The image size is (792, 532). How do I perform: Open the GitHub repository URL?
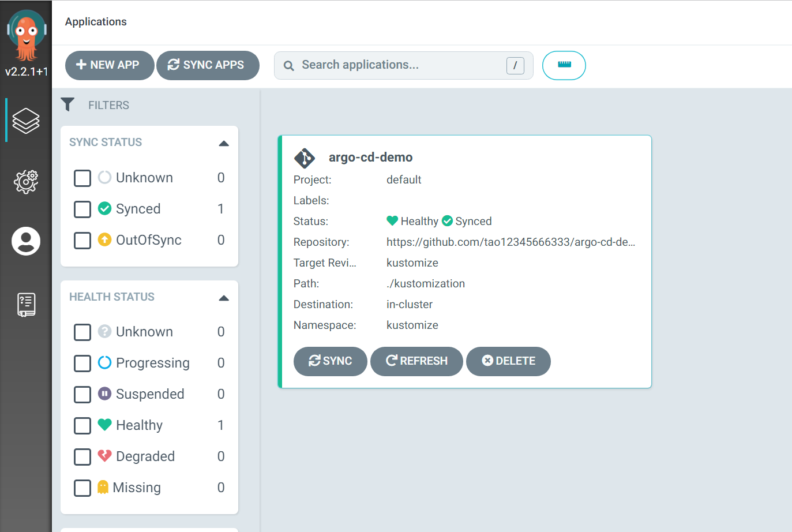[511, 242]
